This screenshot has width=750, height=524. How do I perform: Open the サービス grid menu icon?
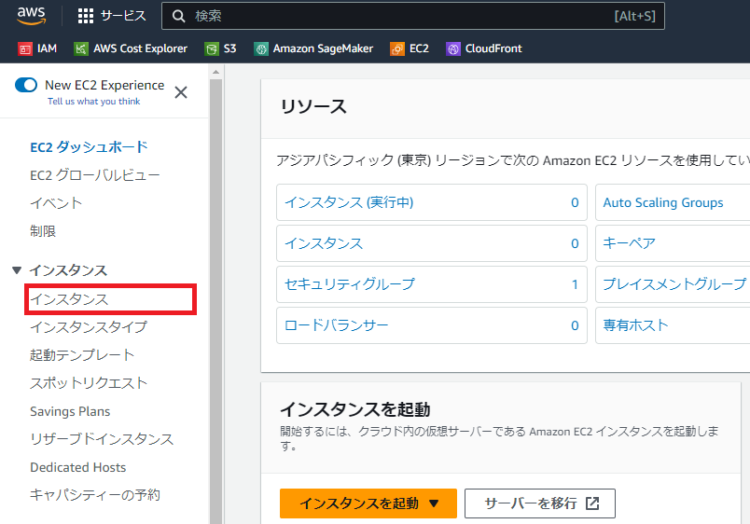point(86,16)
